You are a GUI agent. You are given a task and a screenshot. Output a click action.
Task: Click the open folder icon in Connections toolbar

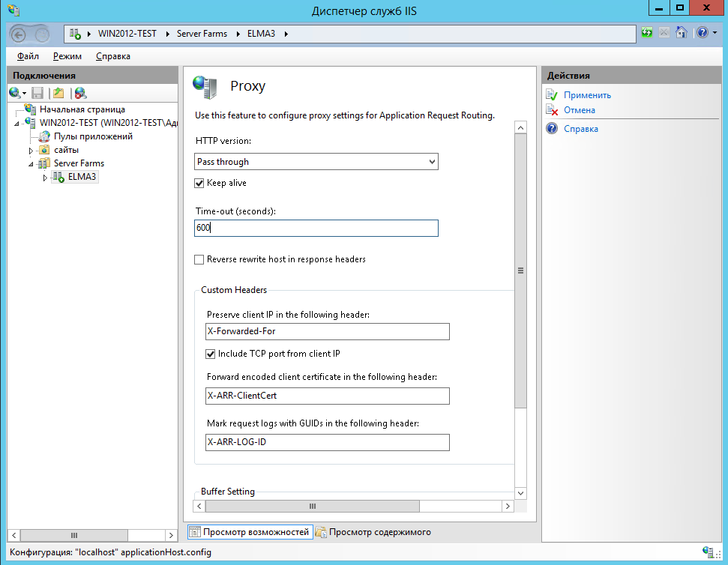point(58,93)
